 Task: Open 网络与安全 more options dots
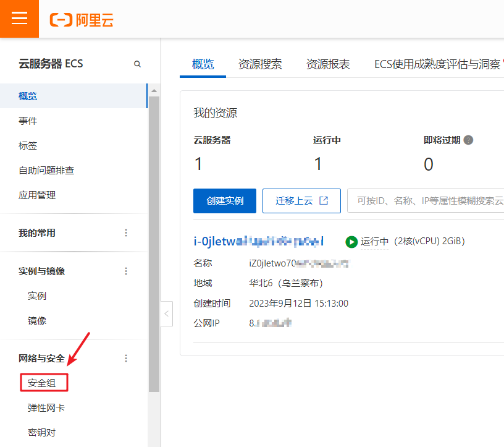point(126,358)
